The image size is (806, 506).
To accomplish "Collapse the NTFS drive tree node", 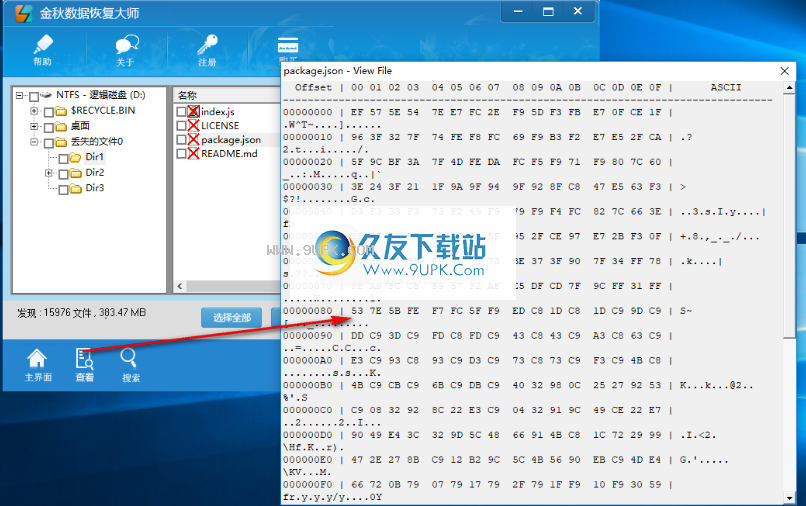I will pos(19,95).
